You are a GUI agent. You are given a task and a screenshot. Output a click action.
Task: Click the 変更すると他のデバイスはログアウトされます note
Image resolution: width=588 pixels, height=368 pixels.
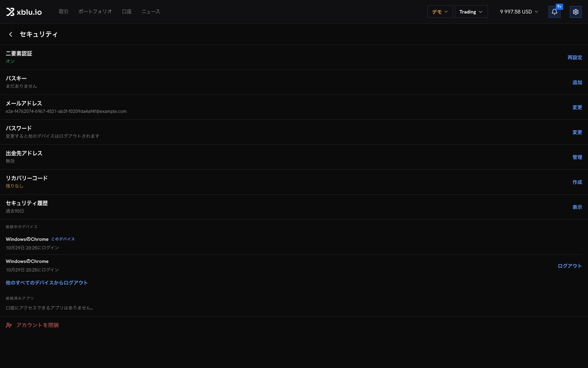pyautogui.click(x=53, y=136)
